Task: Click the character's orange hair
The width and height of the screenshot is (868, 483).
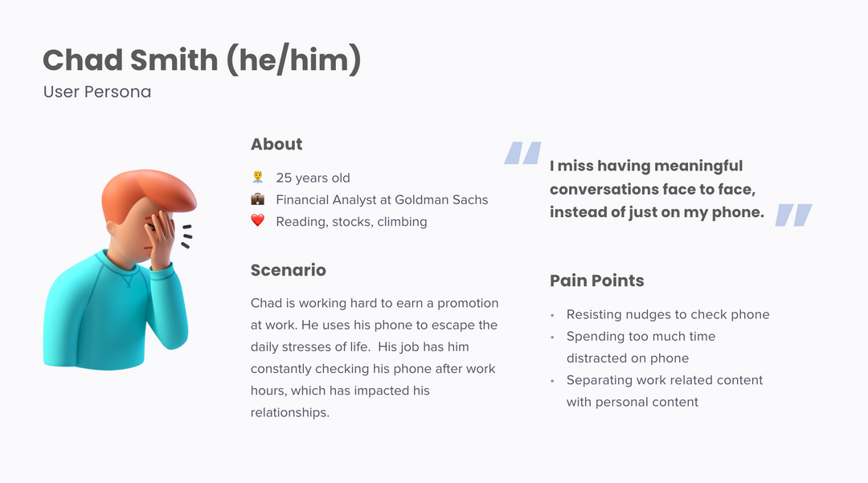Action: point(149,194)
